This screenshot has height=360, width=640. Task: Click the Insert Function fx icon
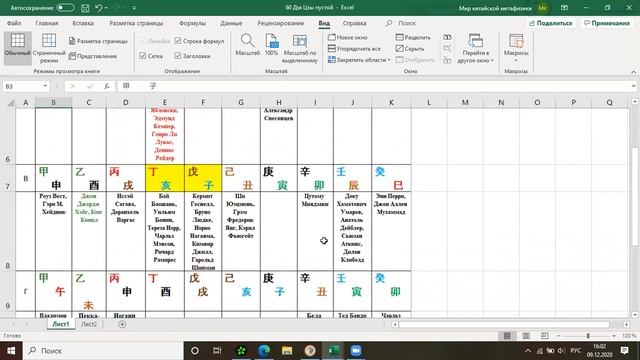107,86
